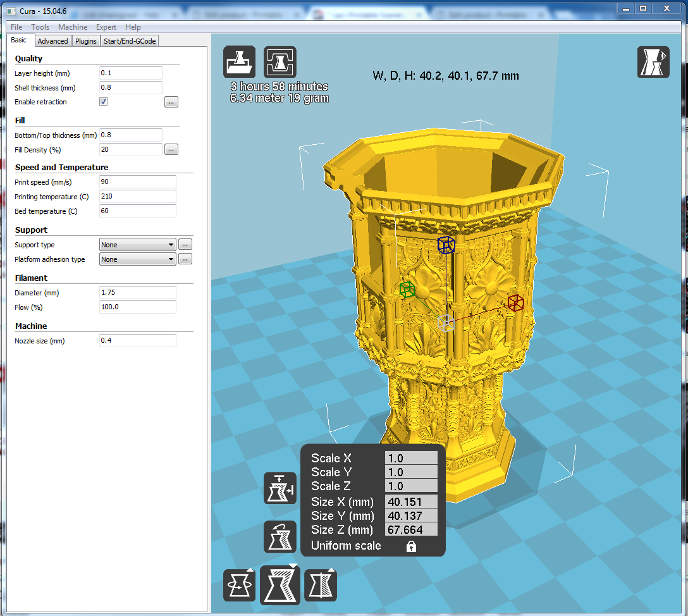
Task: Click the Size Z value field
Action: pos(411,530)
